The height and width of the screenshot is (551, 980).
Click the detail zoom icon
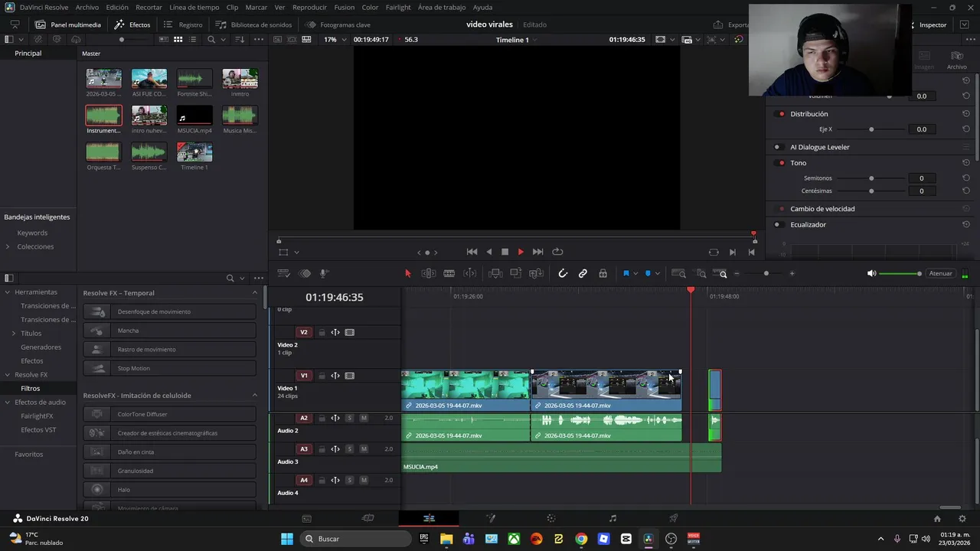point(701,273)
